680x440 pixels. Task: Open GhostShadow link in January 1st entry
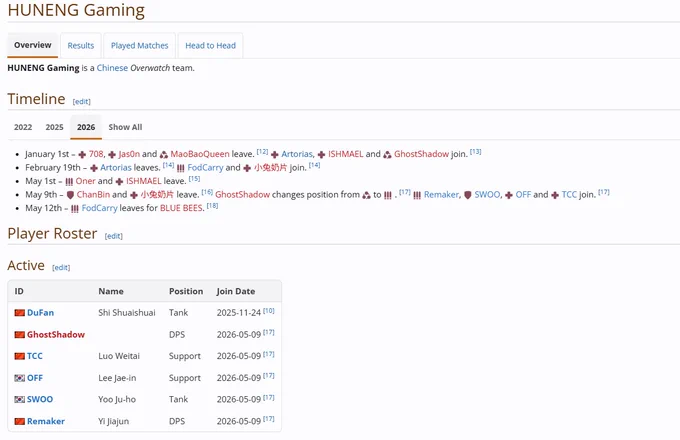click(422, 154)
